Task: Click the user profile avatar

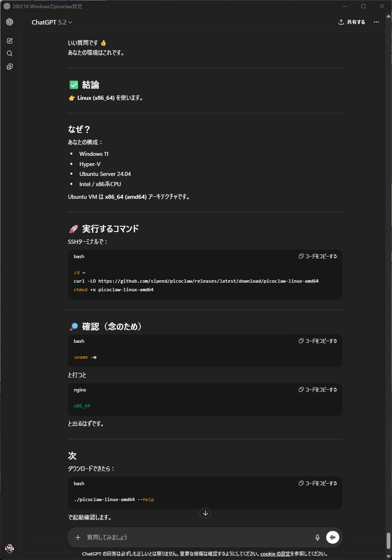Action: point(10,548)
